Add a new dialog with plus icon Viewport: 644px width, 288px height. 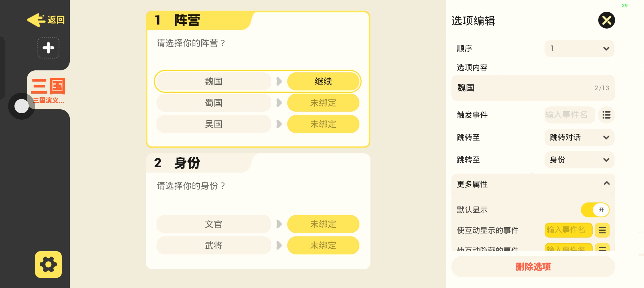(x=48, y=48)
